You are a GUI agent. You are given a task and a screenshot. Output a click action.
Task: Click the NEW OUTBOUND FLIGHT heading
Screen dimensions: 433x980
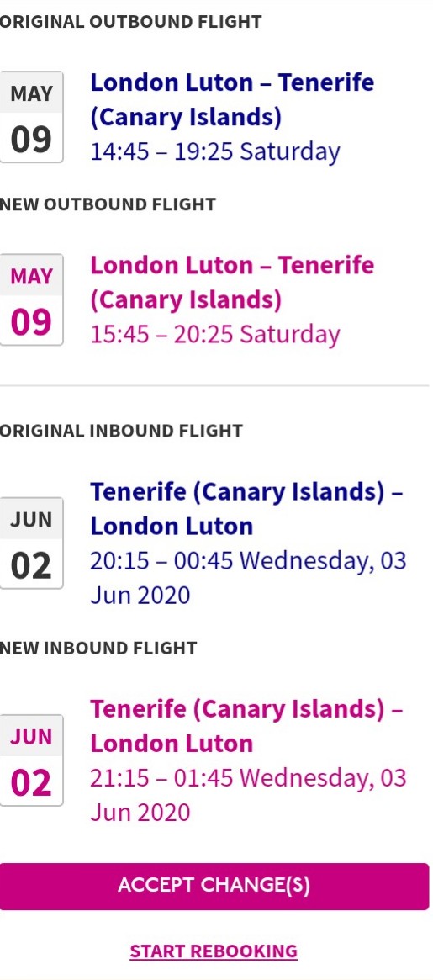tap(108, 204)
